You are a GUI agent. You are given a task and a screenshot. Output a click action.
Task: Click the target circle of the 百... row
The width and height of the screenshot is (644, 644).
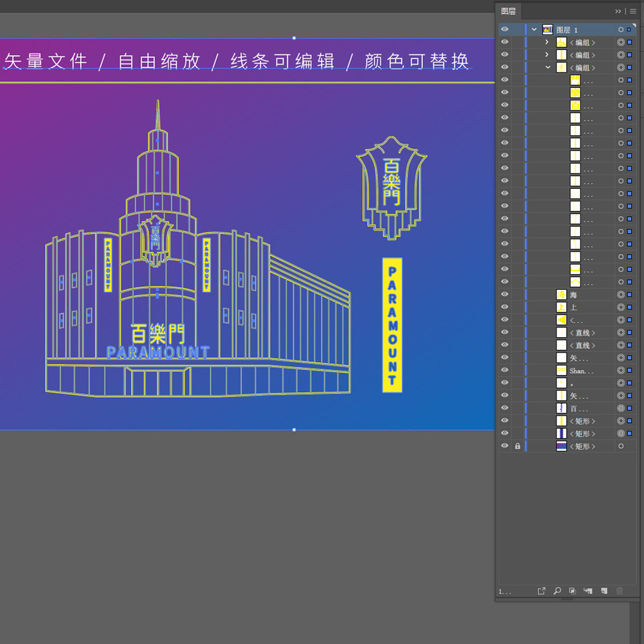click(620, 409)
